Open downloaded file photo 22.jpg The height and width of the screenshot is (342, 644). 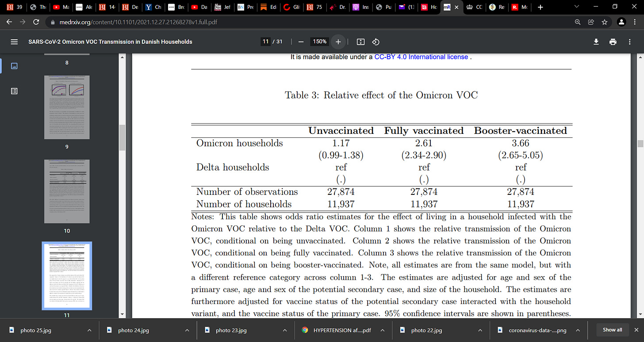426,330
